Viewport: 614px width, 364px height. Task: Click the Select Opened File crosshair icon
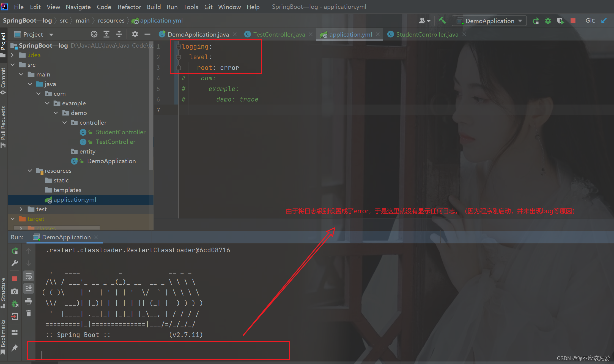pyautogui.click(x=94, y=34)
